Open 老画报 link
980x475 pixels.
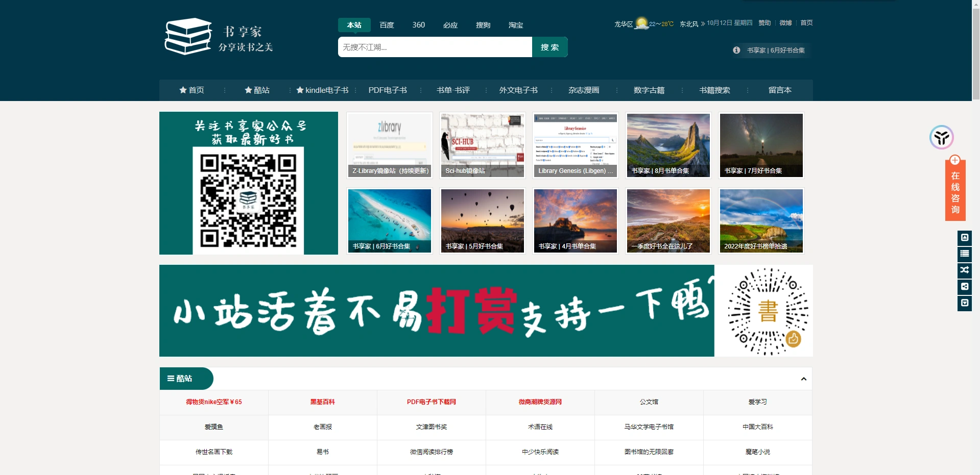pyautogui.click(x=323, y=427)
